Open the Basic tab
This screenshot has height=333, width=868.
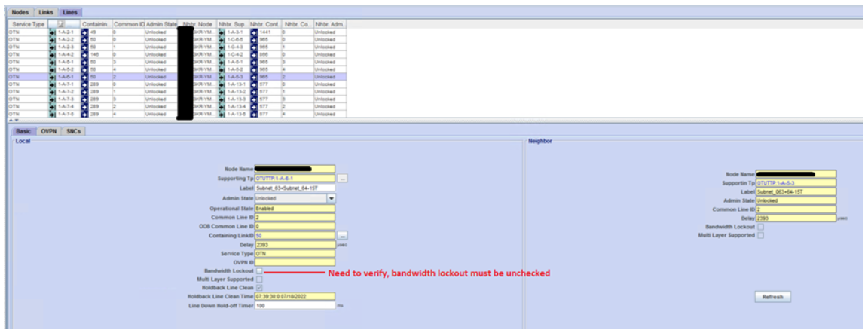tap(23, 131)
